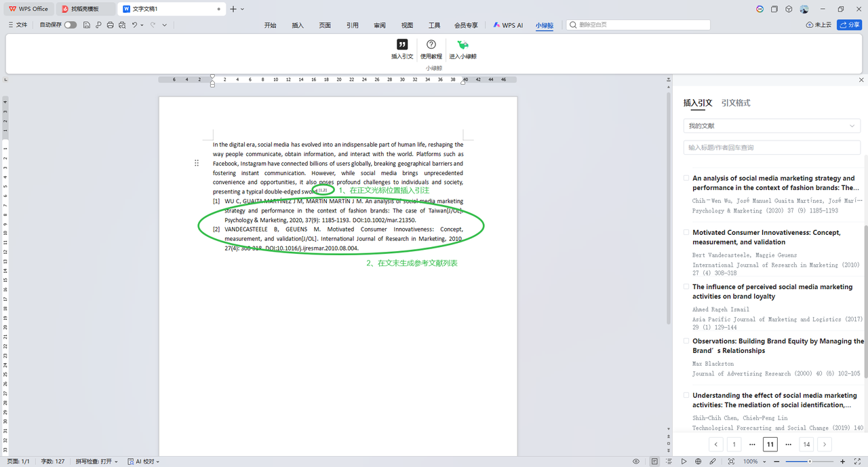
Task: Open the 拼写检查 spell check dropdown
Action: 96,462
